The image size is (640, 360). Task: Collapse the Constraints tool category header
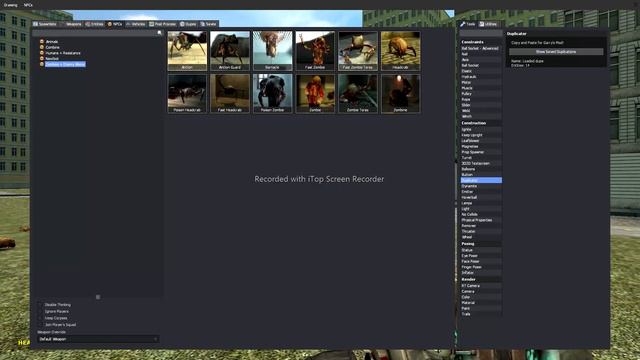point(481,42)
